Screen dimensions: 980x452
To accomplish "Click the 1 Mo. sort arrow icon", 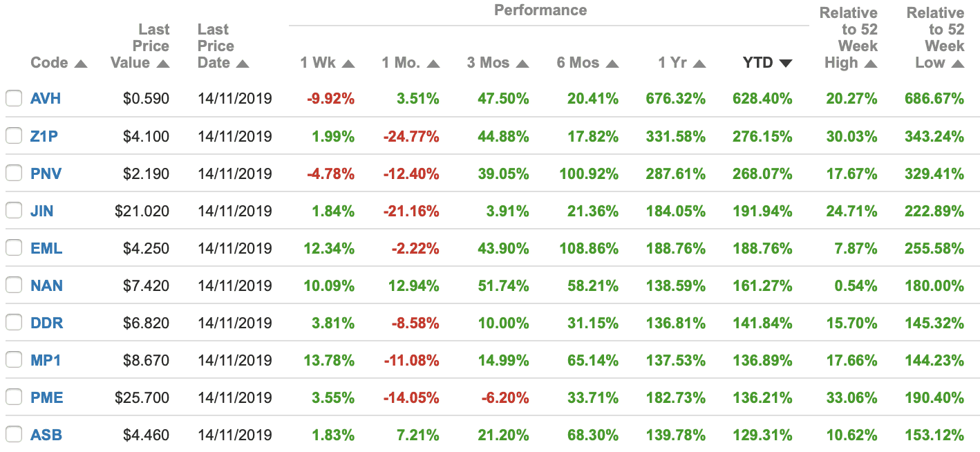I will (x=433, y=64).
